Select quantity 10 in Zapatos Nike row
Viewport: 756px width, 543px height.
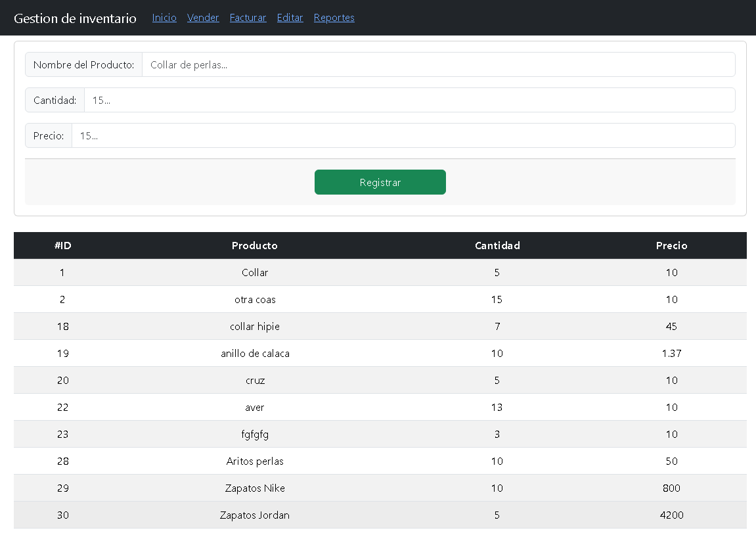point(497,488)
